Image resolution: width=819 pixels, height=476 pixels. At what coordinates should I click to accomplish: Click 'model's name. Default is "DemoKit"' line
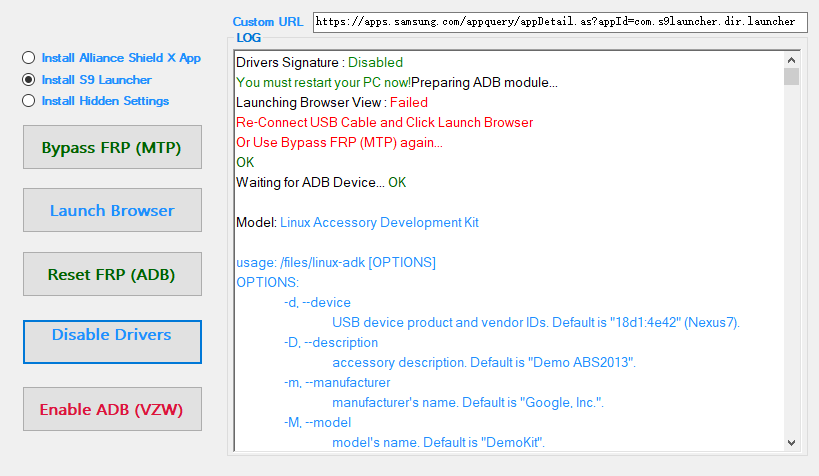(x=438, y=443)
